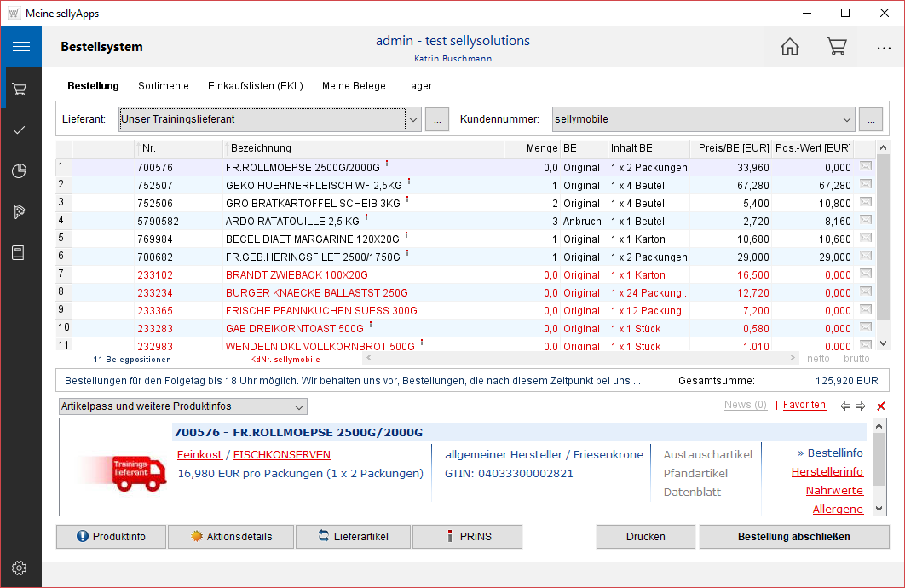Switch to the Sortimente tab
The image size is (905, 588).
pyautogui.click(x=164, y=86)
